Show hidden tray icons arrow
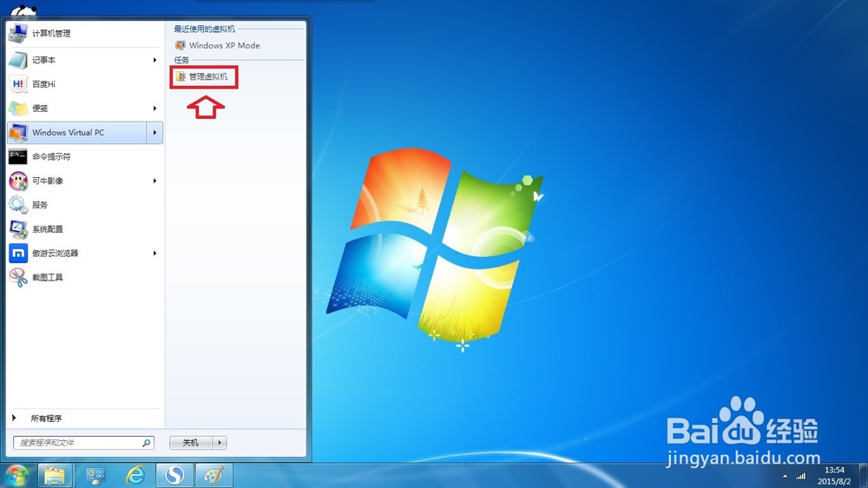The width and height of the screenshot is (868, 488). click(x=785, y=477)
